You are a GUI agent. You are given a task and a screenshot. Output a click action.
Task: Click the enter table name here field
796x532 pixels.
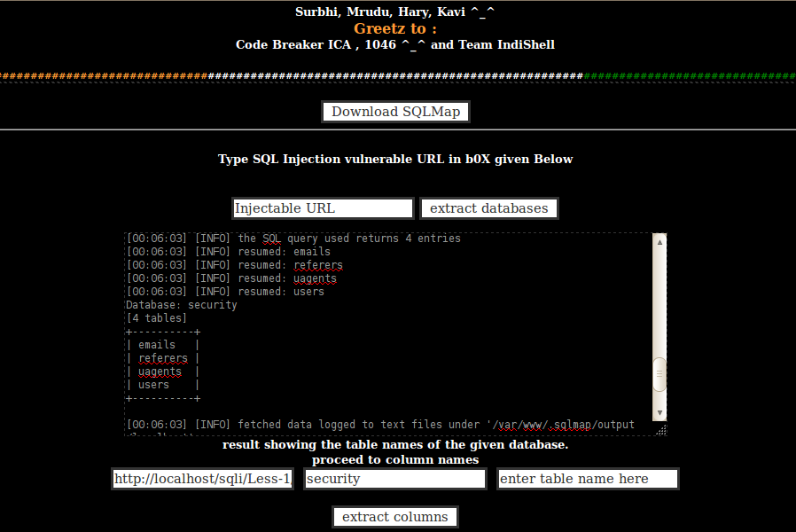pos(588,478)
